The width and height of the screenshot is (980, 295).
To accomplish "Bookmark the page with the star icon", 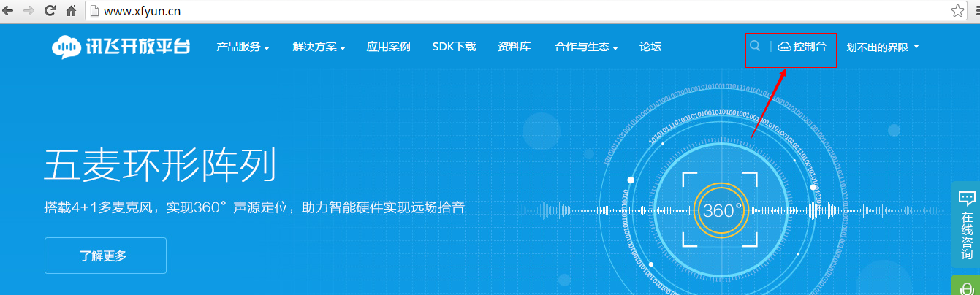I will [x=957, y=11].
